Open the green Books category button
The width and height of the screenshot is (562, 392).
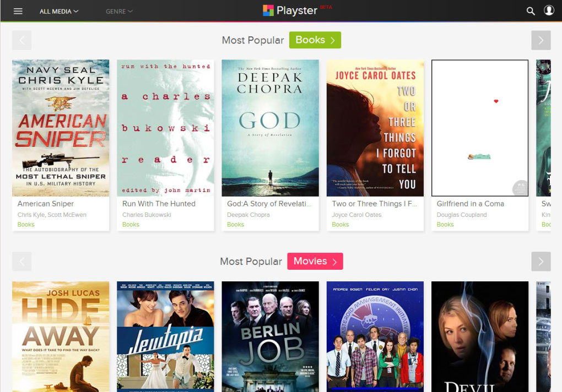(315, 40)
